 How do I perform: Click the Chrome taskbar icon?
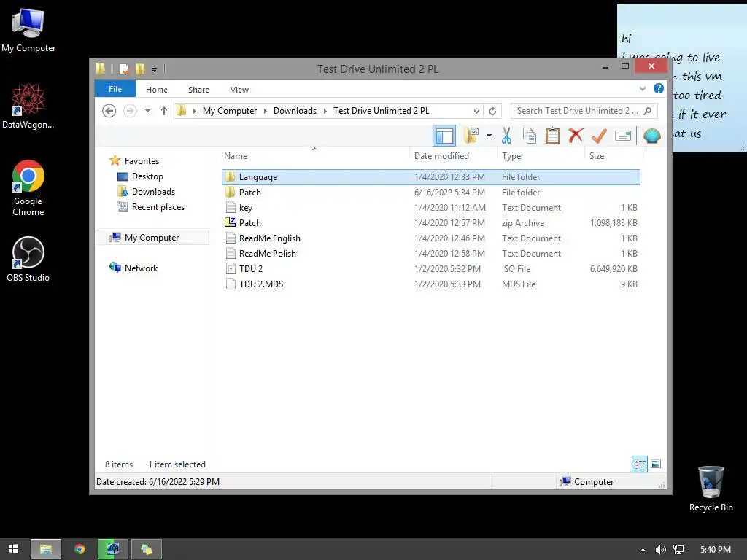pos(80,549)
